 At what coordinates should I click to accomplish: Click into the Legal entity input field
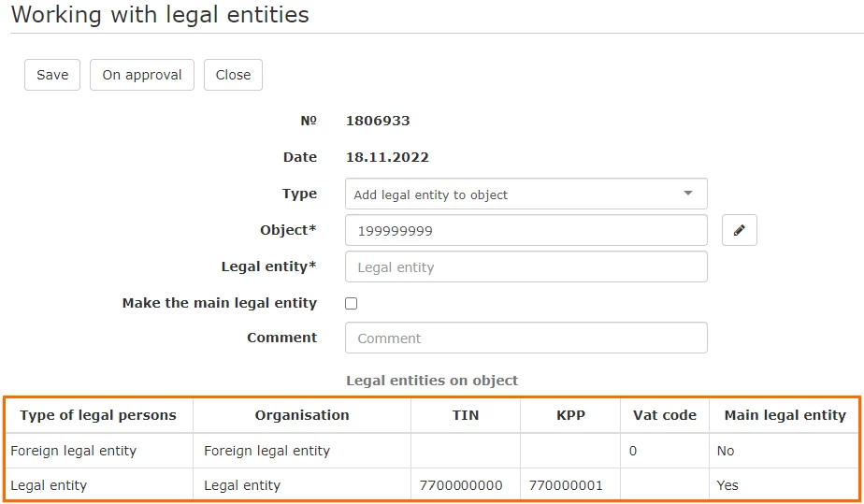click(x=526, y=267)
